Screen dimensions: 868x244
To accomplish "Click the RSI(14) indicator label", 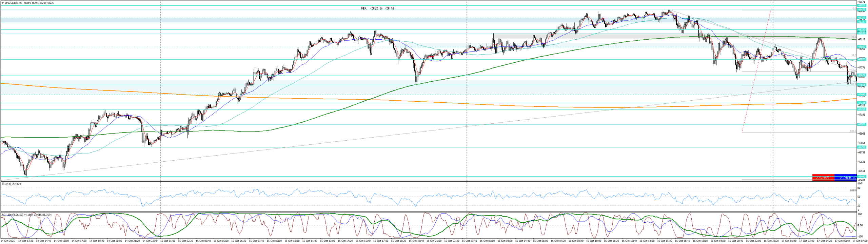I will click(x=11, y=184).
